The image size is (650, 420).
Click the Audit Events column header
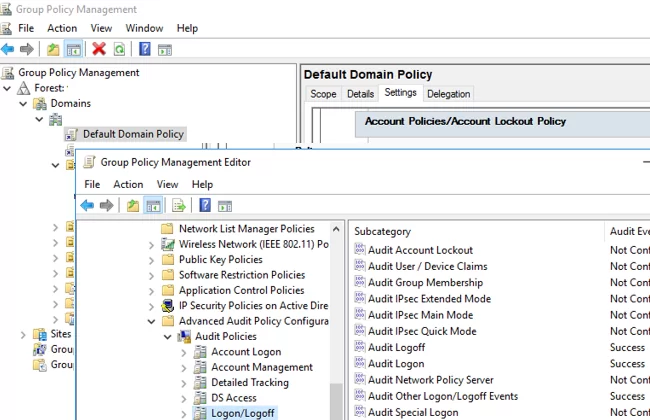[x=628, y=231]
